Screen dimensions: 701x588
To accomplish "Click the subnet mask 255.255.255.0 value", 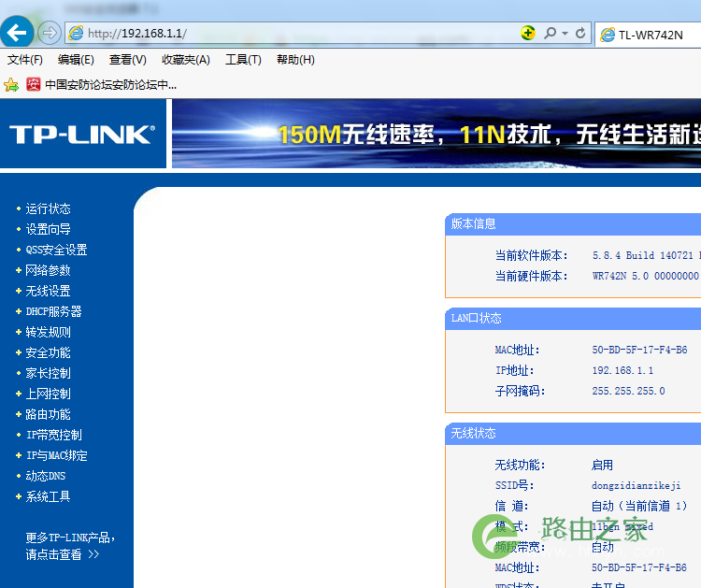I will [629, 391].
